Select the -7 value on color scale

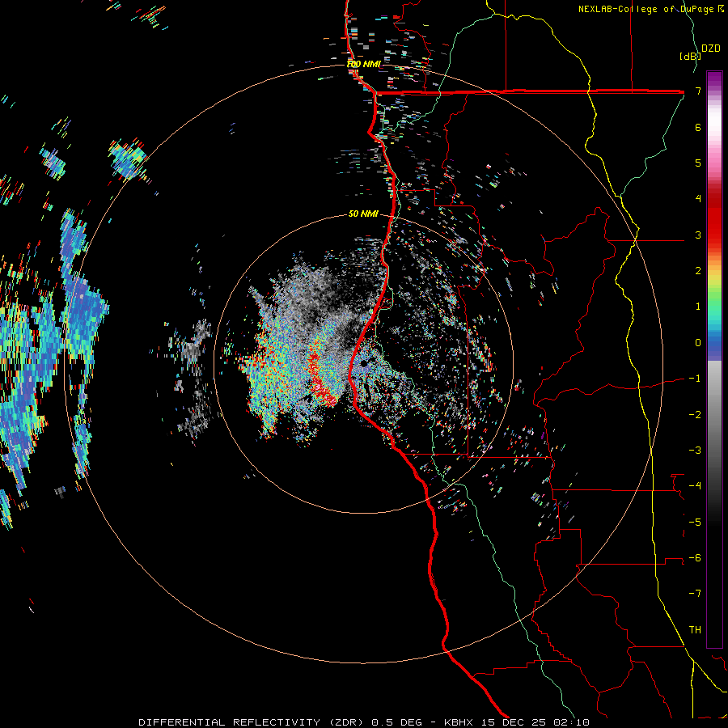695,594
